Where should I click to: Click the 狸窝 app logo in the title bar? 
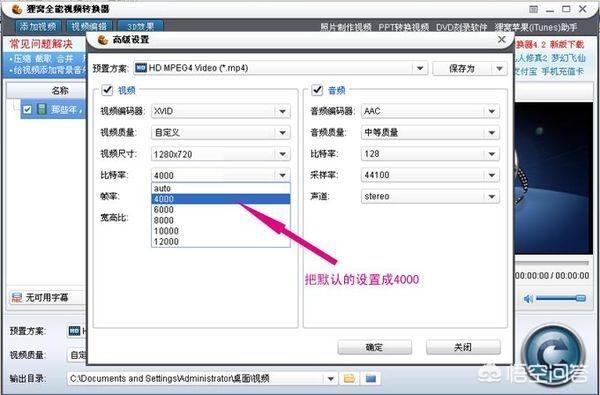point(17,9)
